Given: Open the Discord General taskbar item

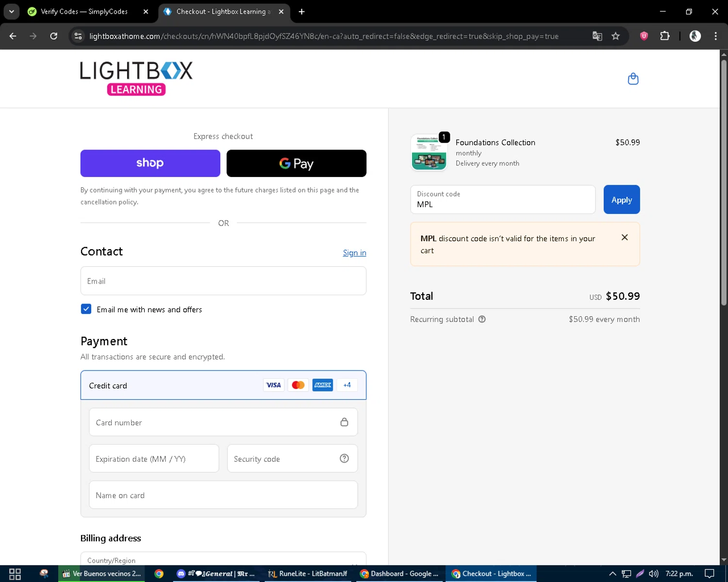Looking at the screenshot, I should (215, 574).
